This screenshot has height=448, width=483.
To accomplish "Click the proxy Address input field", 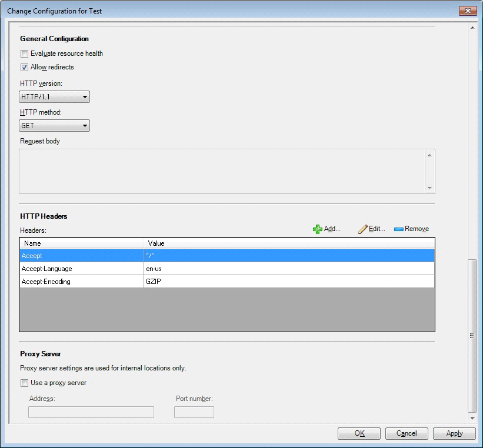I will 91,412.
